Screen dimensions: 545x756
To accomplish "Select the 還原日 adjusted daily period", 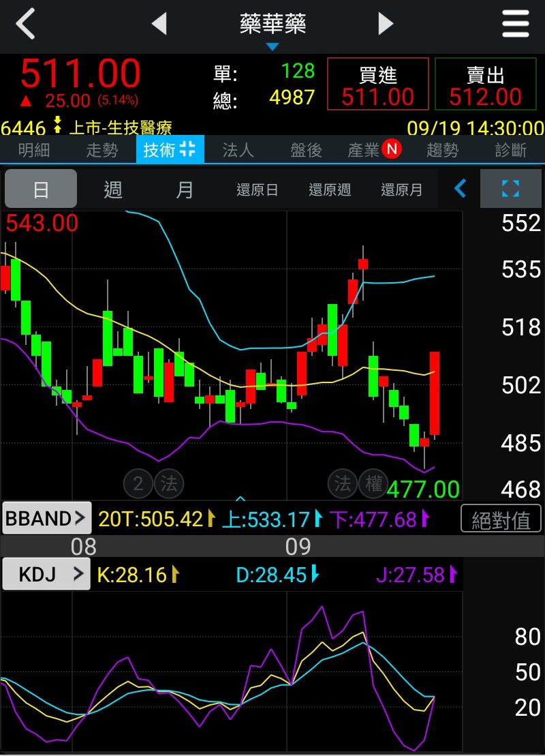I will [257, 190].
